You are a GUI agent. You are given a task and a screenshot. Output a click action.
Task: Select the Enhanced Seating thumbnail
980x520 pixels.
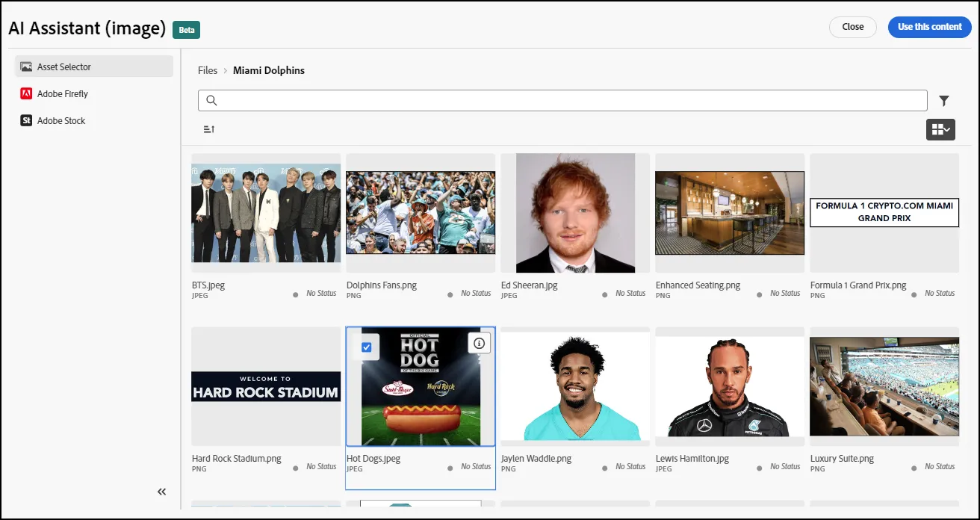[730, 213]
